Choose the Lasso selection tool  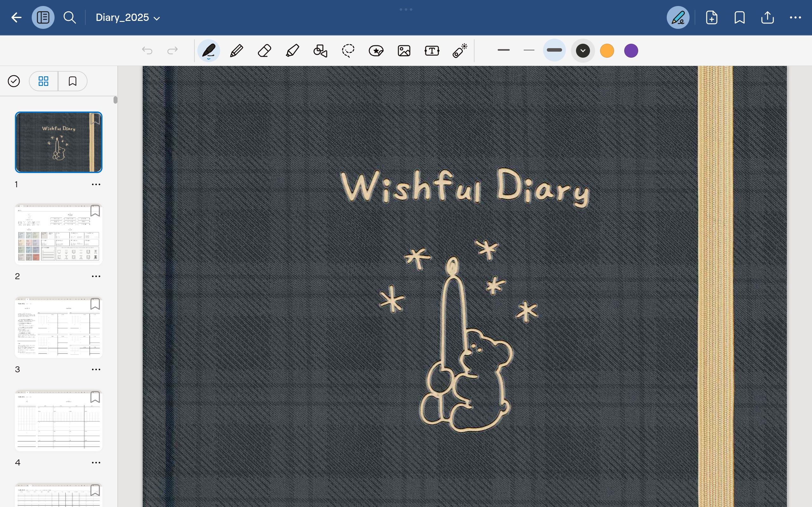pos(348,51)
